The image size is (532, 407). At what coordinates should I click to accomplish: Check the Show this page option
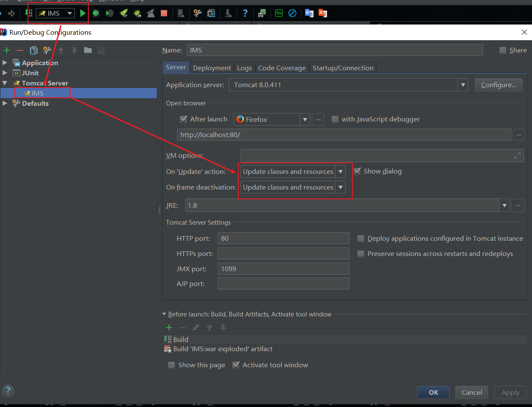click(x=172, y=365)
